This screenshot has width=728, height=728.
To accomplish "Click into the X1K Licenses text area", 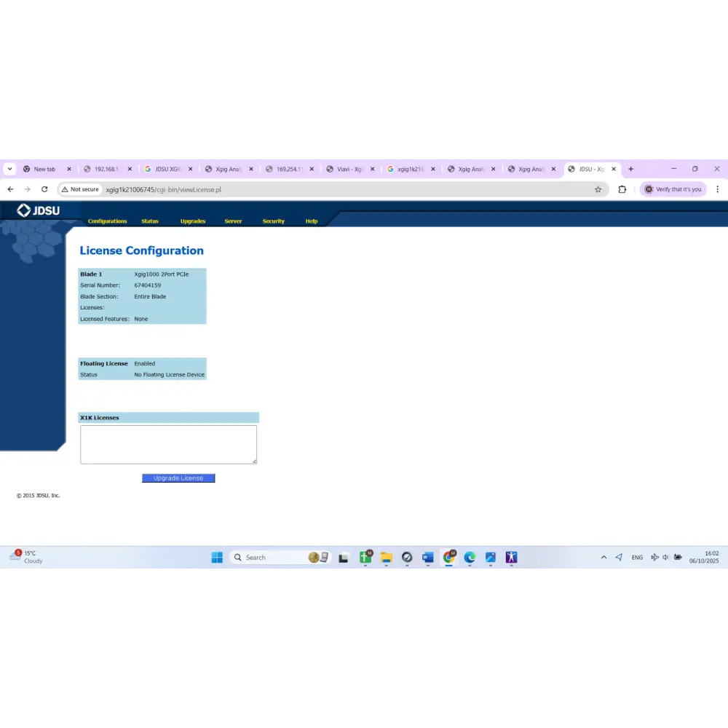I will pos(169,445).
